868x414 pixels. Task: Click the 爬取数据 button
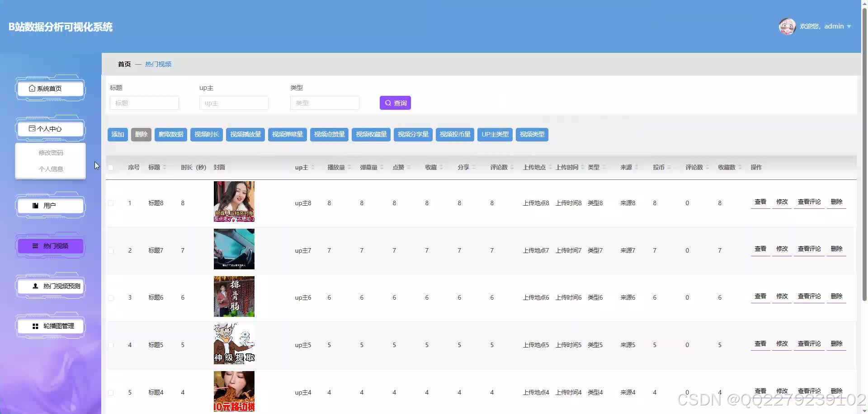point(170,135)
